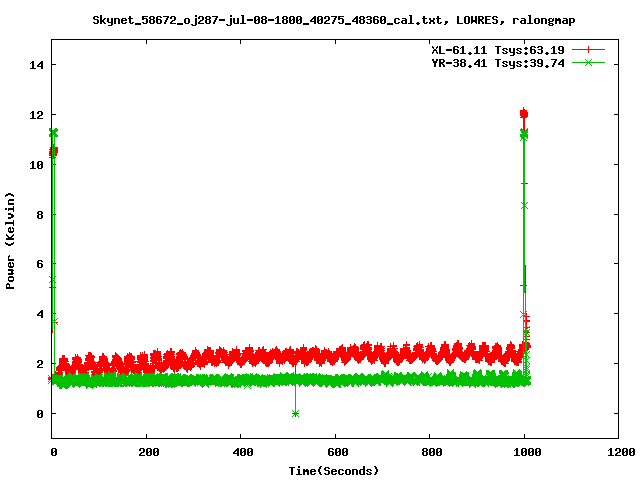640x480 pixels.
Task: Click the x-axis tick label 1000
Action: tap(527, 452)
